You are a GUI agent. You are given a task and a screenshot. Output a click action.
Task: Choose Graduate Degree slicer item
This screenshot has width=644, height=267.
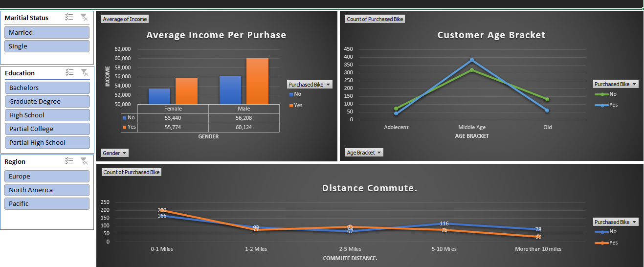click(47, 101)
